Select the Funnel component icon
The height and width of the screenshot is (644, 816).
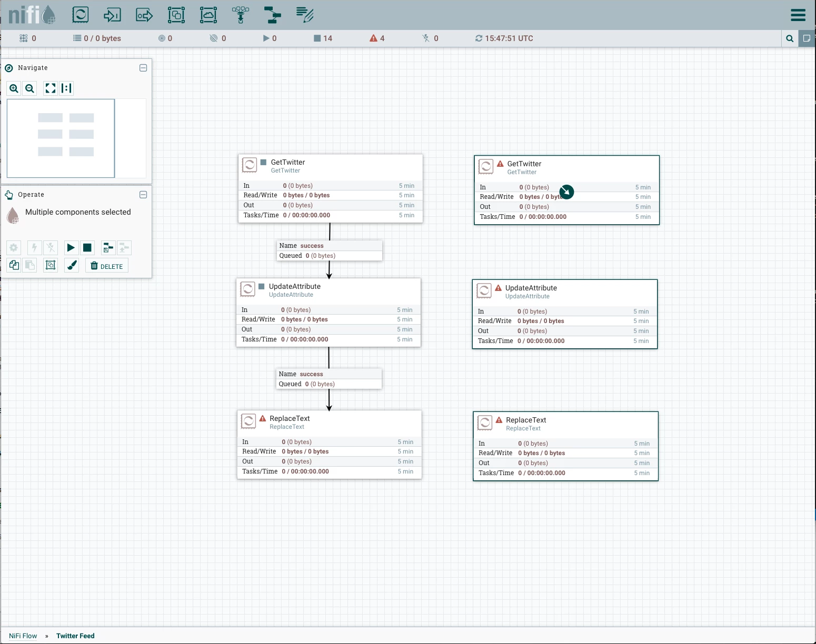(241, 15)
